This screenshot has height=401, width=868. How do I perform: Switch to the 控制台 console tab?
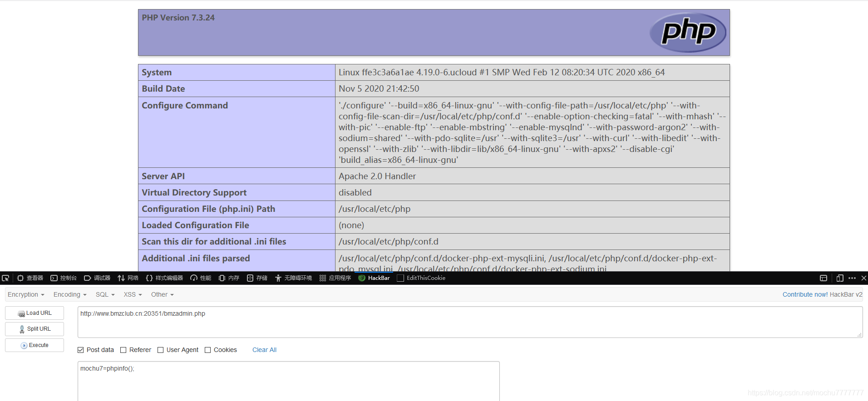[x=64, y=278]
